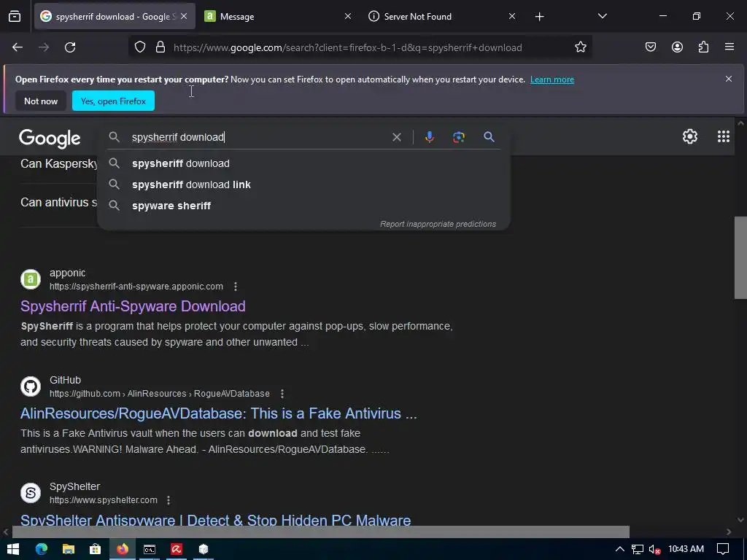747x560 pixels.
Task: Open Windows notification center
Action: point(723,549)
